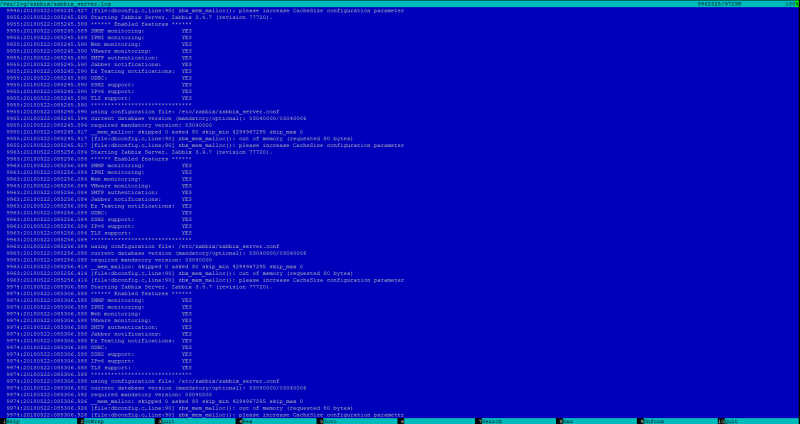Image resolution: width=800 pixels, height=424 pixels.
Task: Open the 7 Search function
Action: pos(491,421)
